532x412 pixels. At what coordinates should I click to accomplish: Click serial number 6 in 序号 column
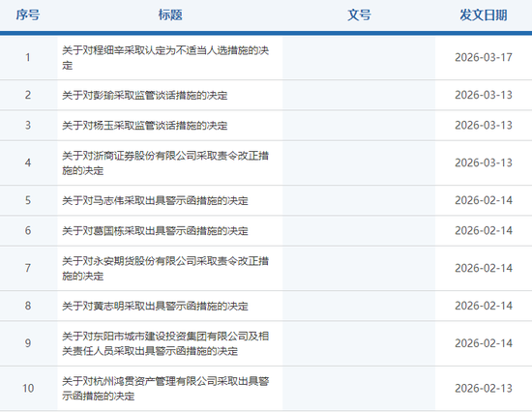(x=28, y=231)
